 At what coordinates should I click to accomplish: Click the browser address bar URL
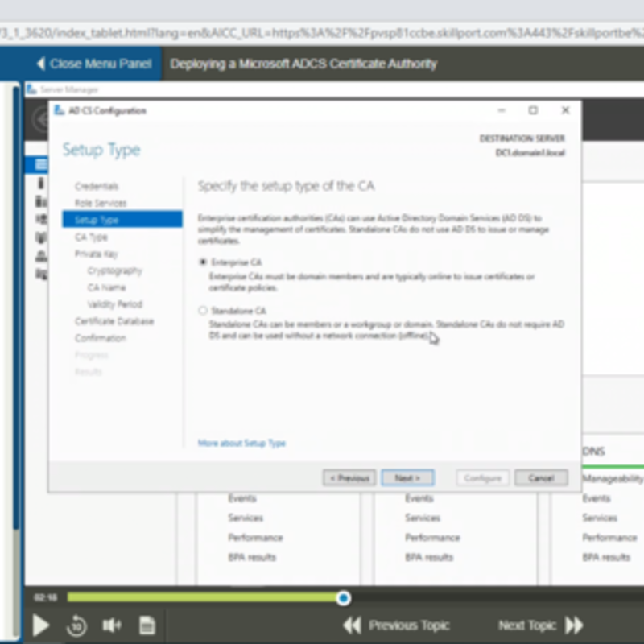(322, 33)
